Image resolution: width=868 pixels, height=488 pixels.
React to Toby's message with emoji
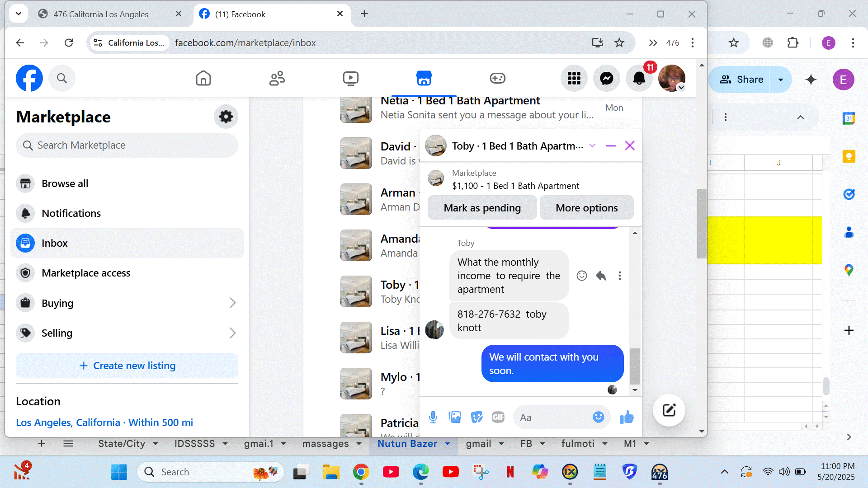pyautogui.click(x=581, y=276)
